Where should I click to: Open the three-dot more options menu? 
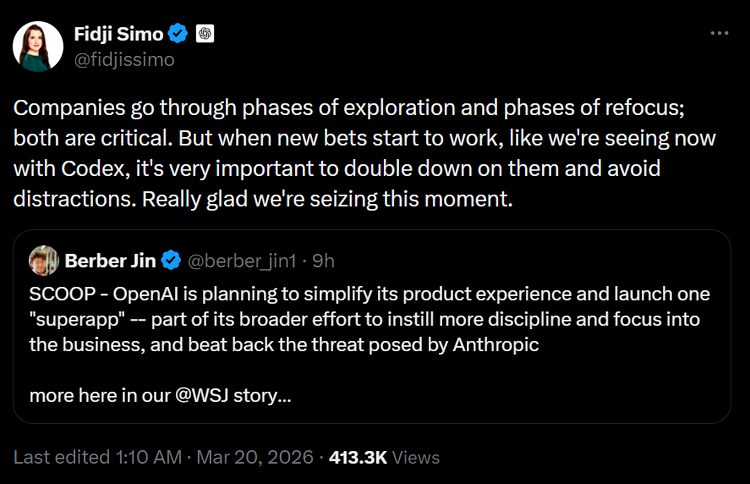pyautogui.click(x=719, y=33)
